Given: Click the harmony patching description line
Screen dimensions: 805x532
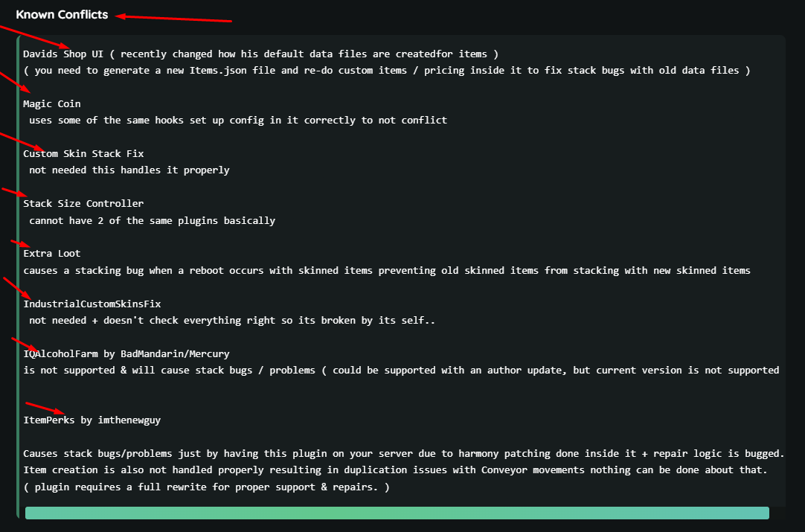Looking at the screenshot, I should coord(403,453).
